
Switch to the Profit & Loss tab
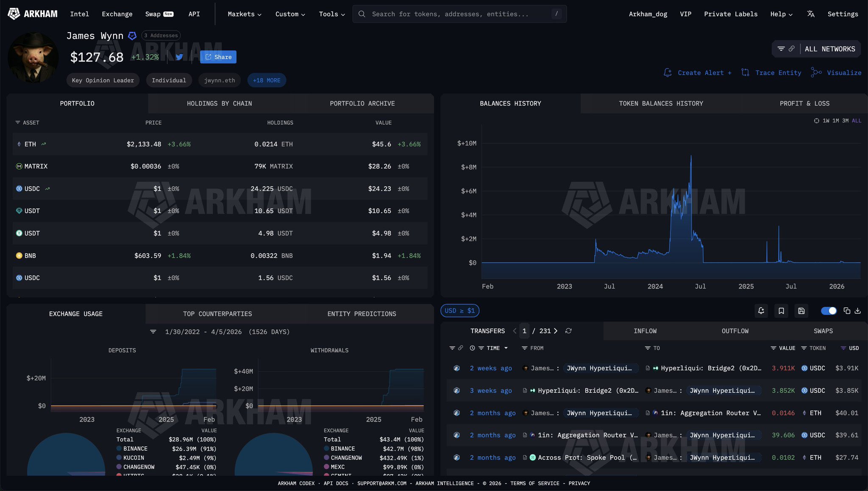click(x=804, y=103)
